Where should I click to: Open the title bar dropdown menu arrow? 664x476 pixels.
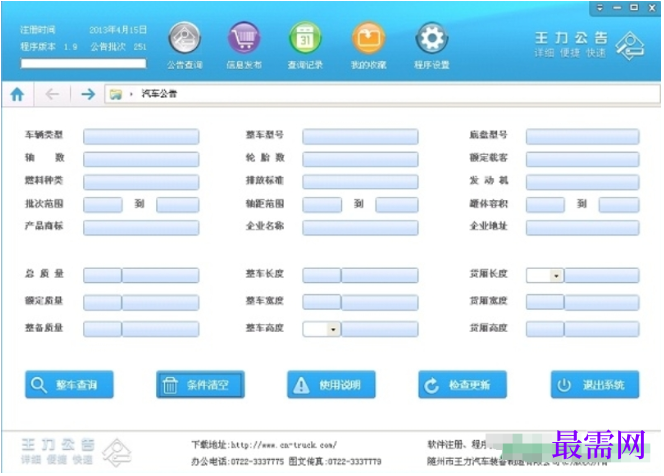(x=600, y=8)
